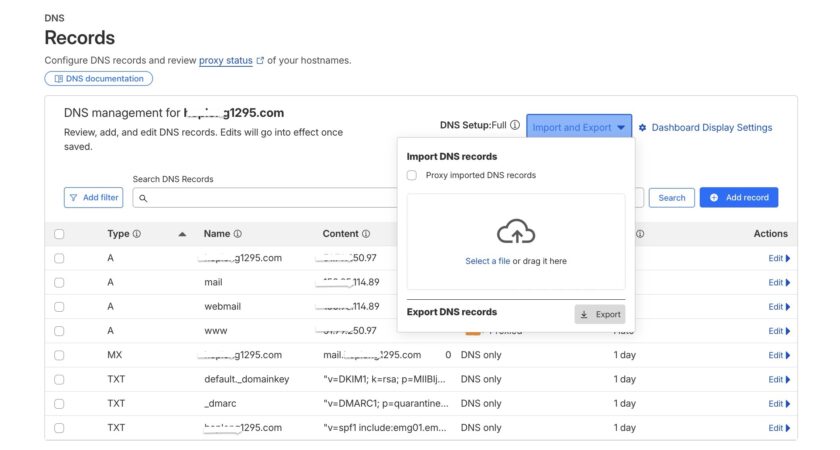840x450 pixels.
Task: Click the Select a file link
Action: coord(488,261)
